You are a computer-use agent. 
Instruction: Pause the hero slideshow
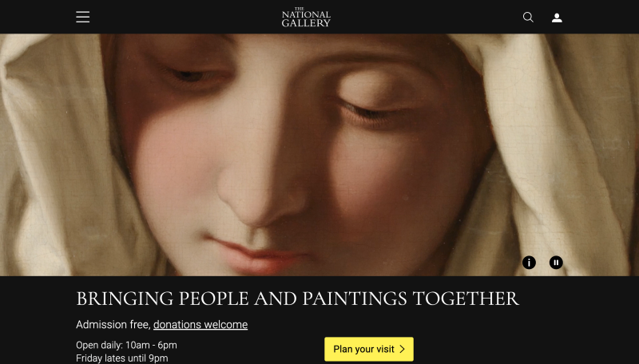tap(556, 263)
